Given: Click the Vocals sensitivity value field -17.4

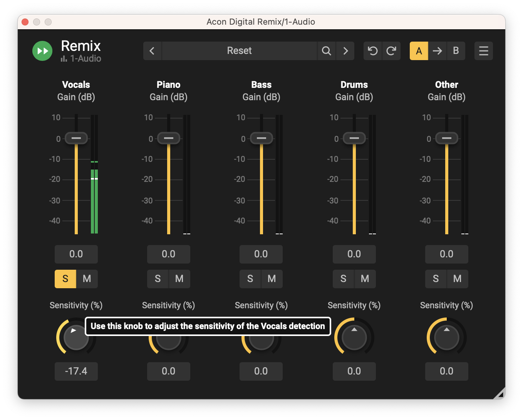Looking at the screenshot, I should click(x=76, y=371).
